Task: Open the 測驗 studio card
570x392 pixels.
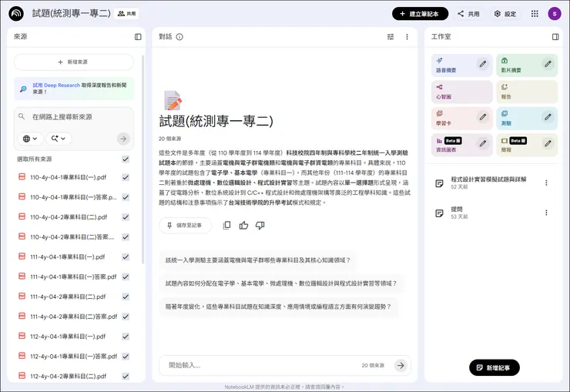Action: [527, 119]
